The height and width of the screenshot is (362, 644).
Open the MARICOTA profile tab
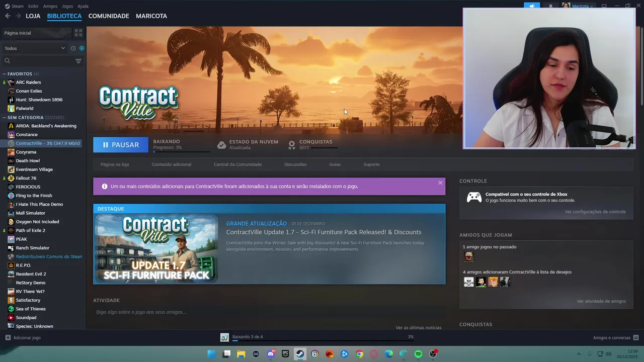pyautogui.click(x=151, y=16)
